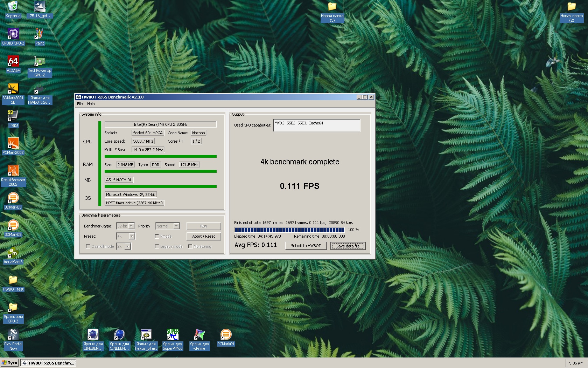Image resolution: width=588 pixels, height=368 pixels.
Task: Click Microsoft Windows XP, 32-bit value
Action: point(131,195)
